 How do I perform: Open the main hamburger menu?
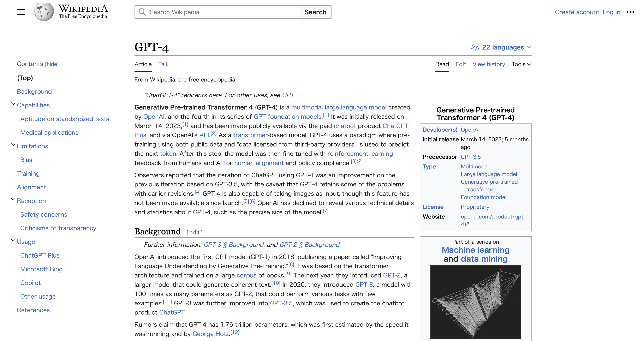pos(21,12)
